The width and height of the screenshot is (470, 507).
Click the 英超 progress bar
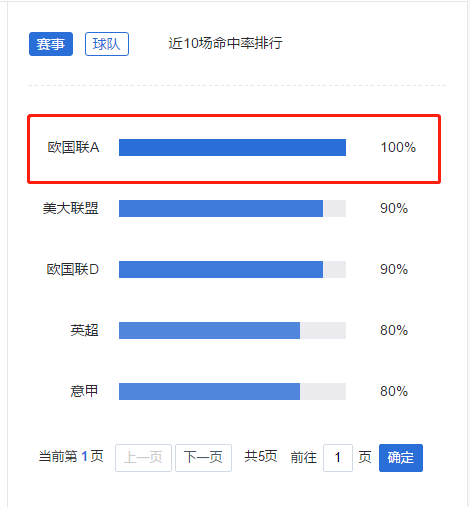click(x=232, y=330)
